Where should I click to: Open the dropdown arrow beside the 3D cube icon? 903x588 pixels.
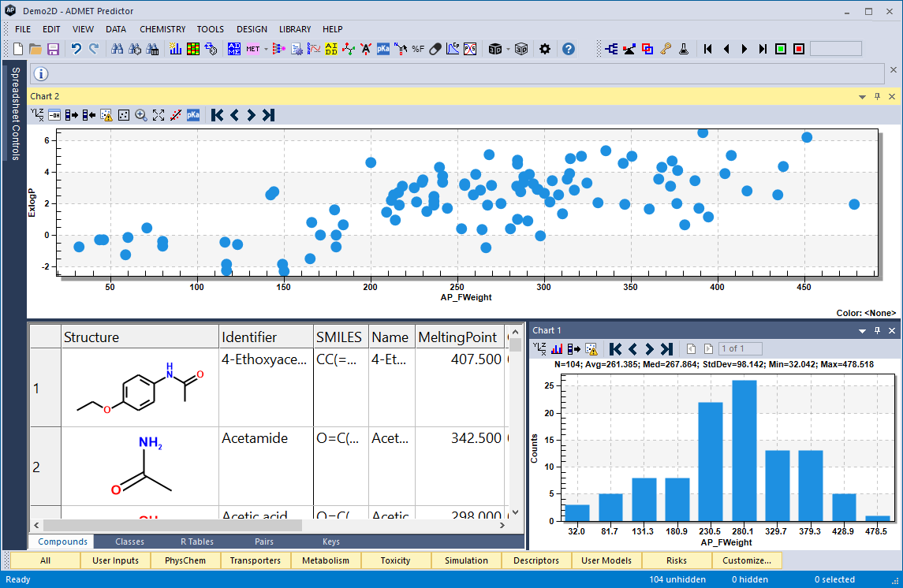click(x=508, y=50)
